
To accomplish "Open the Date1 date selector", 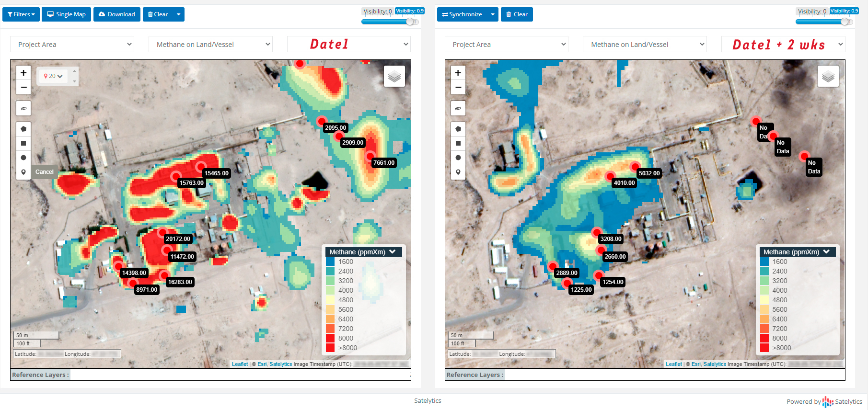I will (349, 45).
